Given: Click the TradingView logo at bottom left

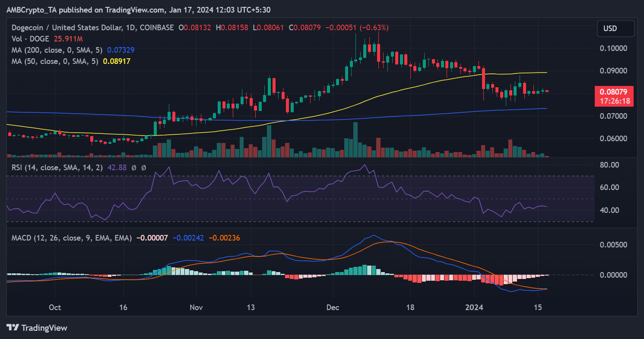Looking at the screenshot, I should [37, 328].
